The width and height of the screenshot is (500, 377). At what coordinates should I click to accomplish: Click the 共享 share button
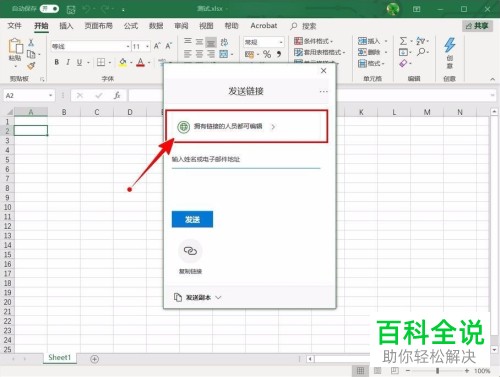click(x=477, y=26)
